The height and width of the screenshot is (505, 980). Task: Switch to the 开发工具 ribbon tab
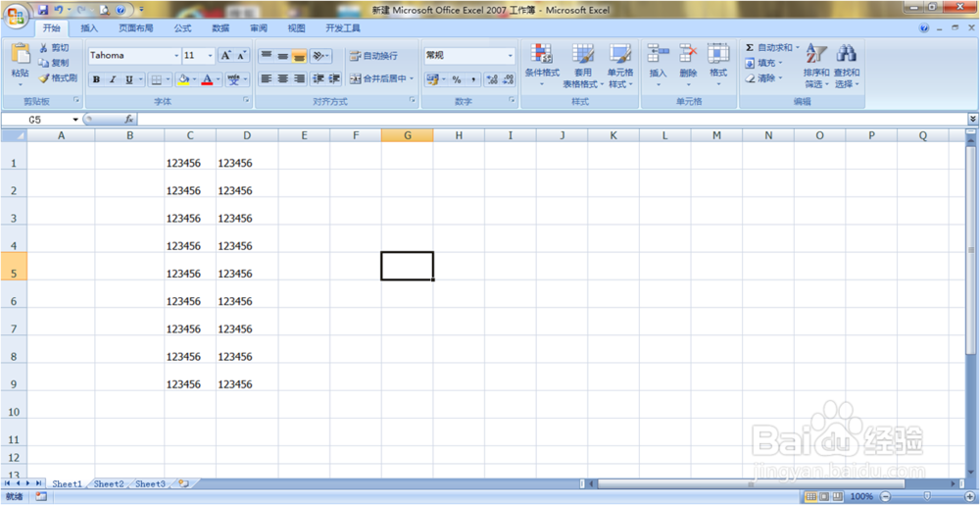tap(343, 28)
